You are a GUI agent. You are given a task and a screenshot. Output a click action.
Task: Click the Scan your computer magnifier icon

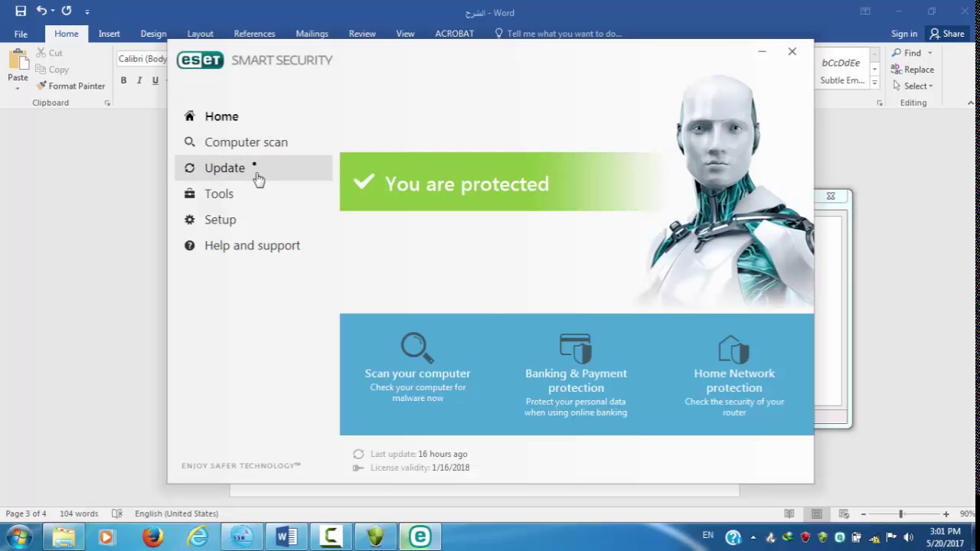tap(417, 347)
